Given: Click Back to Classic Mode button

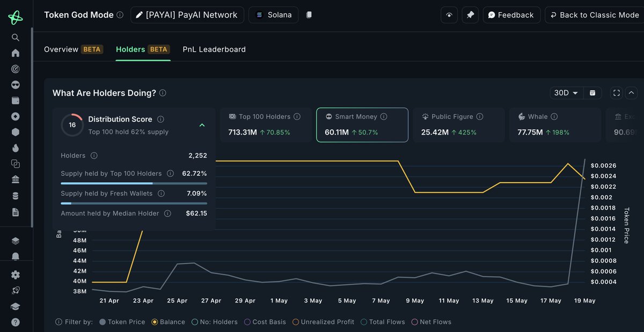Looking at the screenshot, I should (594, 15).
